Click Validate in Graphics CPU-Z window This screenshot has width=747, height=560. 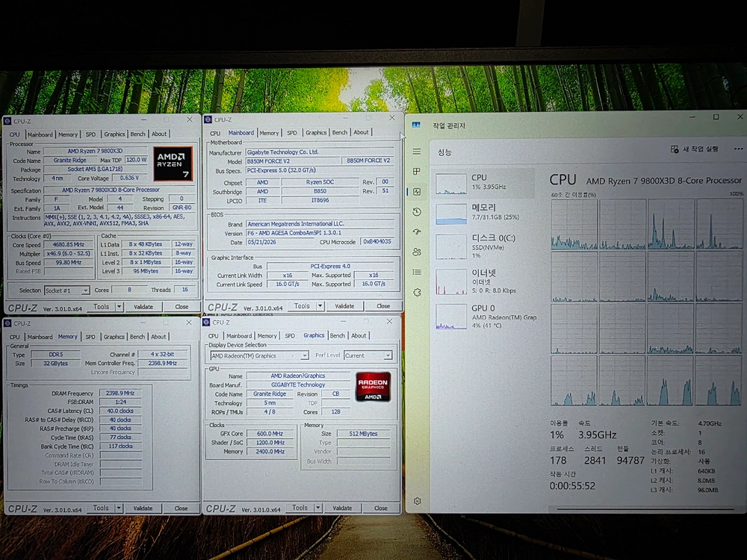pos(342,508)
